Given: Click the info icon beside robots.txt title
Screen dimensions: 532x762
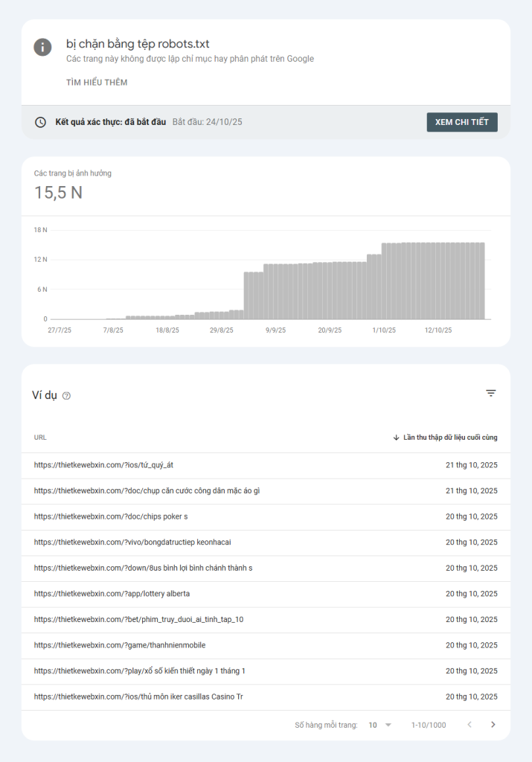Looking at the screenshot, I should tap(42, 46).
